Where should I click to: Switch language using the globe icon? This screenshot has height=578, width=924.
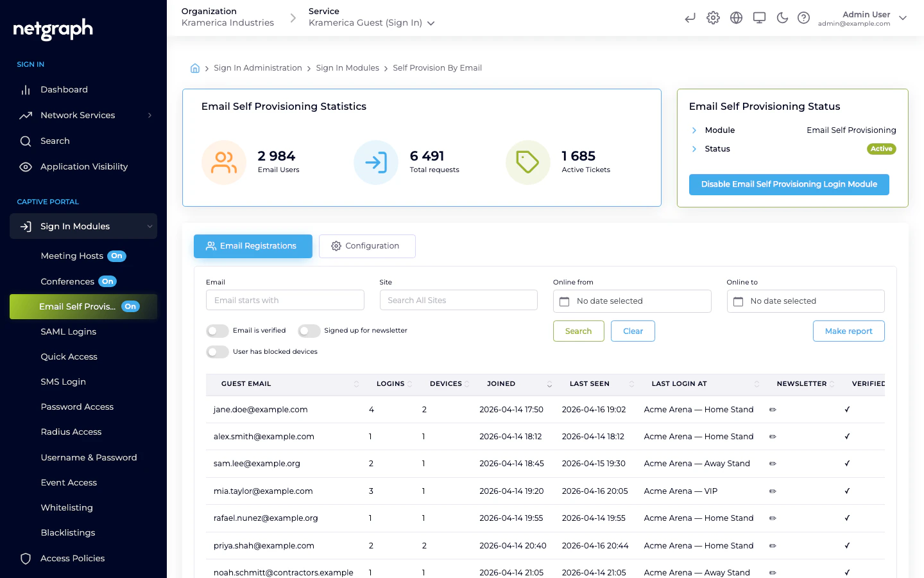point(736,17)
